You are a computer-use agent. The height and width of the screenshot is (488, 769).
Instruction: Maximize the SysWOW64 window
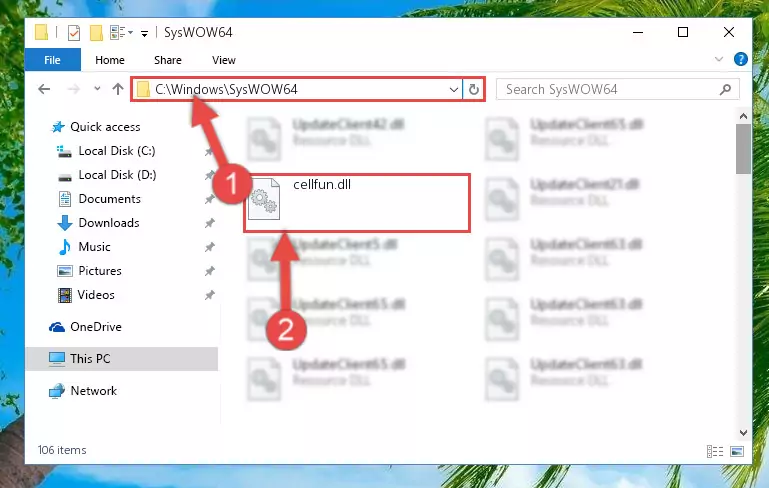pyautogui.click(x=683, y=32)
